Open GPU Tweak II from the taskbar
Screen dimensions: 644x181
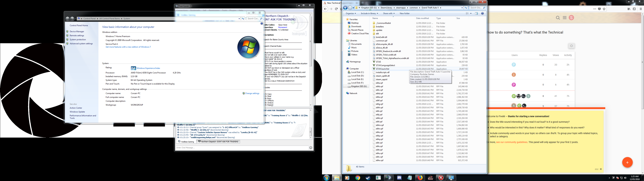(x=431, y=178)
